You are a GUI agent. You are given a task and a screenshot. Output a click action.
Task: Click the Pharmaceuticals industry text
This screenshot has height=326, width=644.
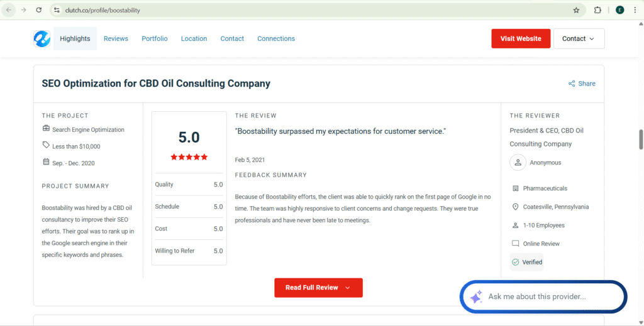pyautogui.click(x=545, y=188)
